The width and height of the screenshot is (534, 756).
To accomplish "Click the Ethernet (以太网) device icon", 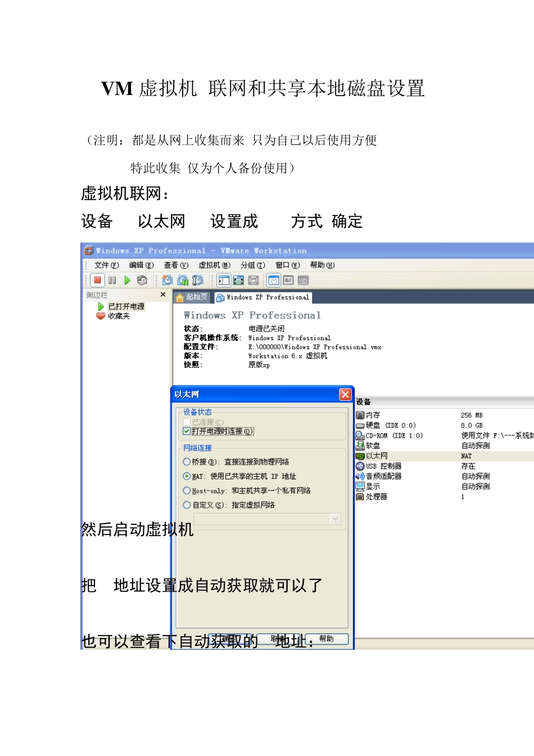I will click(360, 456).
